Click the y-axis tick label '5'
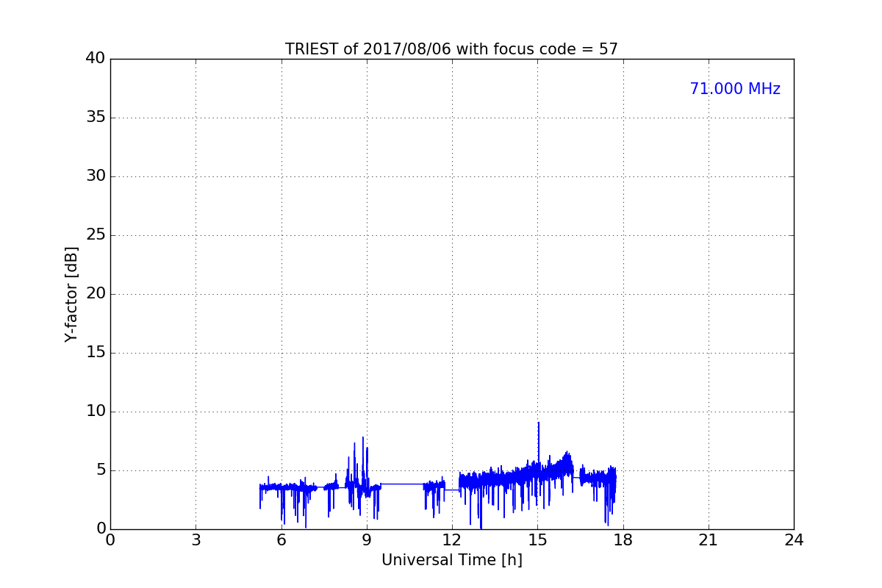882x588 pixels. (x=101, y=470)
